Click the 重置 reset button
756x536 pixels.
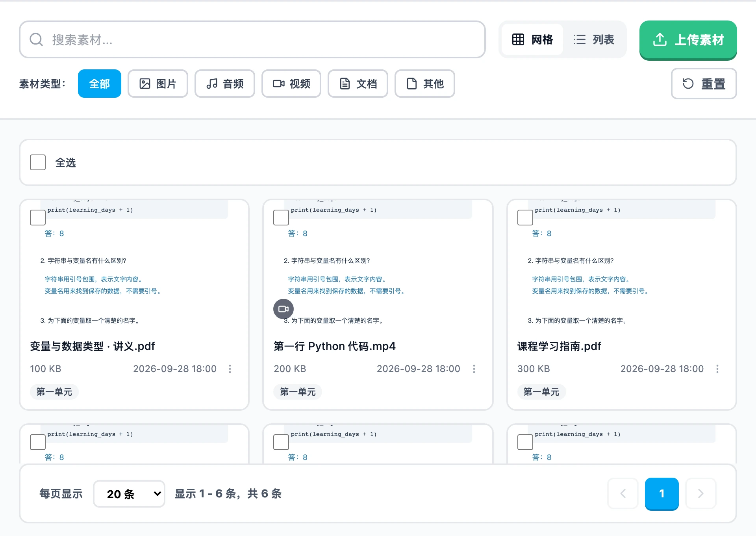pos(704,84)
